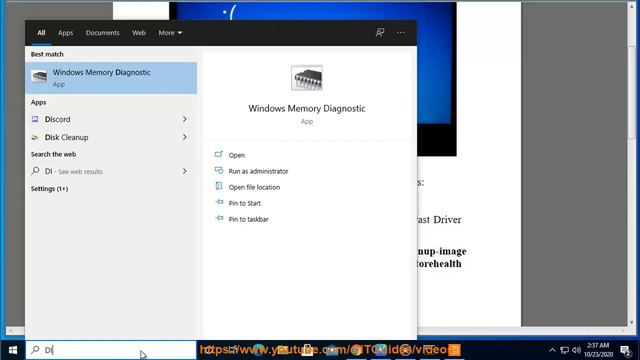Screen dimensions: 640x360
Task: Open the network status tray icon
Action: 564,350
